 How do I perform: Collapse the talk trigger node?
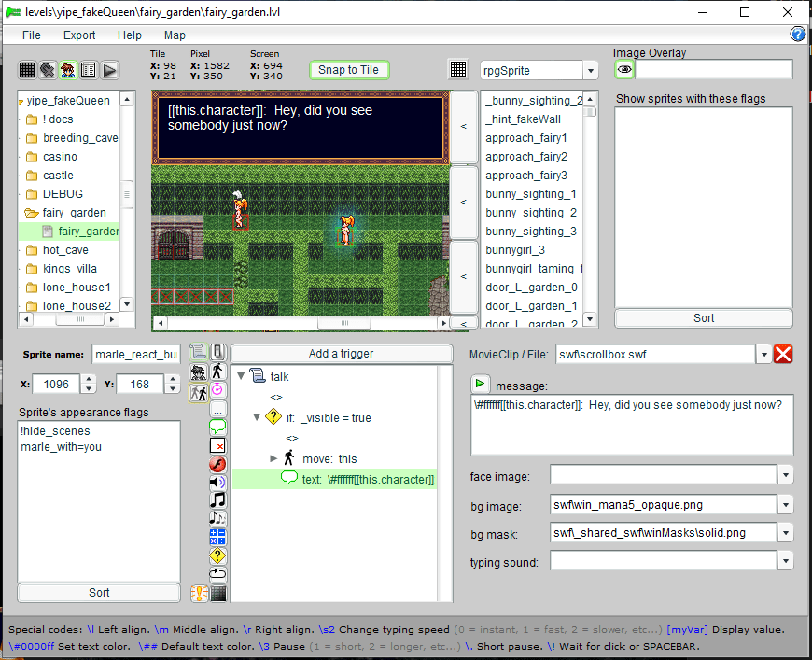pyautogui.click(x=242, y=377)
